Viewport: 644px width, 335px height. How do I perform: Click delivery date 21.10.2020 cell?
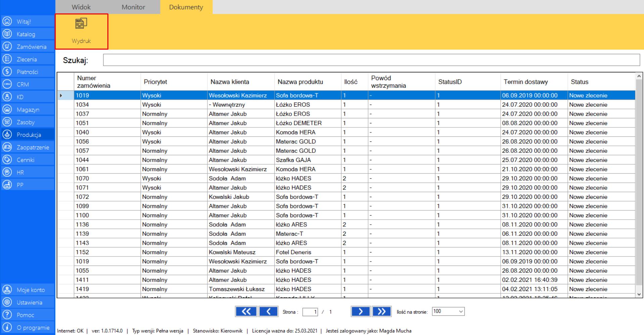click(x=534, y=169)
